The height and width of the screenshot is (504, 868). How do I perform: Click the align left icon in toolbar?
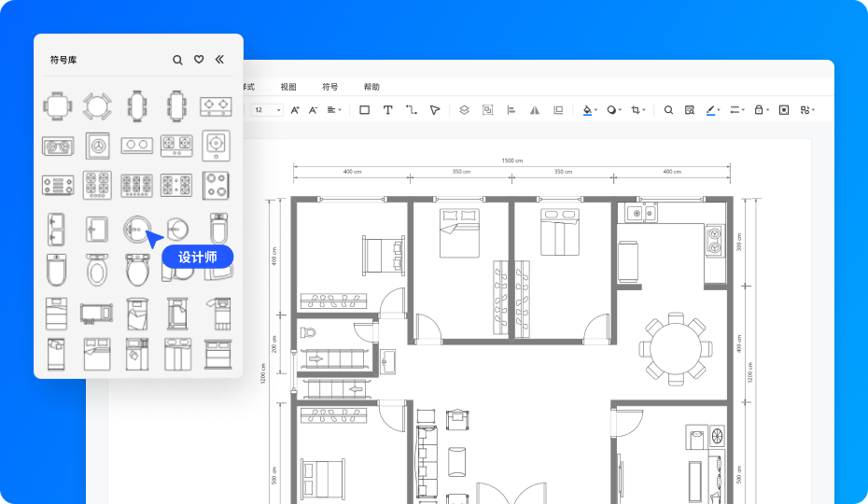pyautogui.click(x=511, y=109)
